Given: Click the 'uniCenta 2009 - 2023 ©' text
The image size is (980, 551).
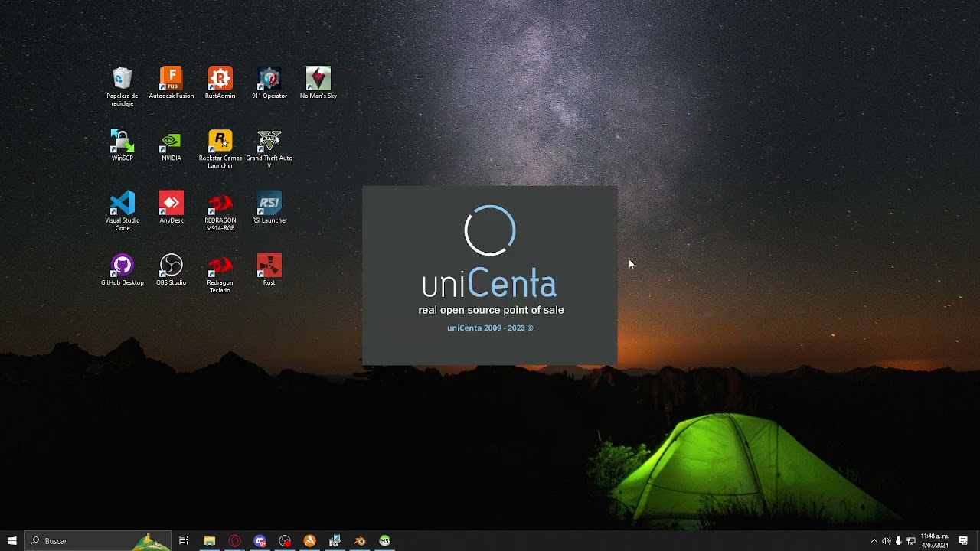Looking at the screenshot, I should click(490, 328).
